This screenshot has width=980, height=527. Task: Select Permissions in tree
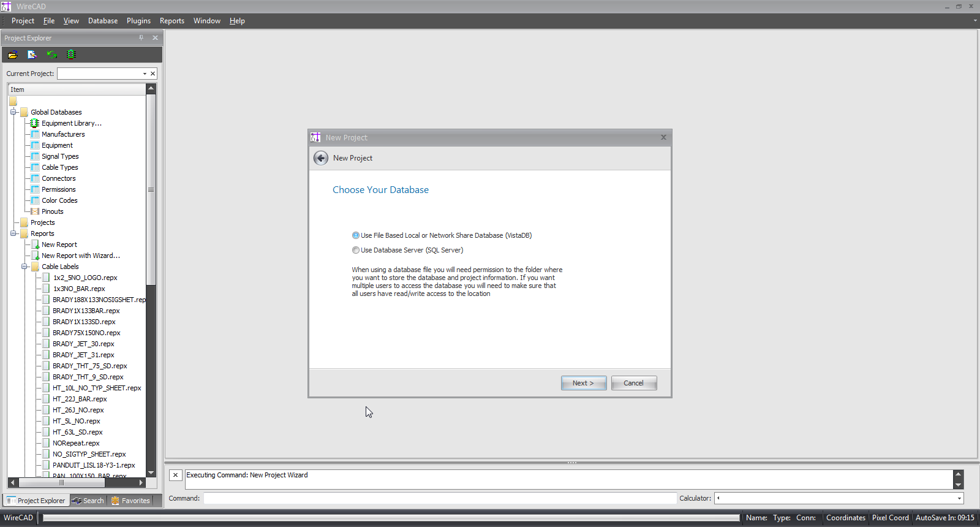pyautogui.click(x=59, y=189)
